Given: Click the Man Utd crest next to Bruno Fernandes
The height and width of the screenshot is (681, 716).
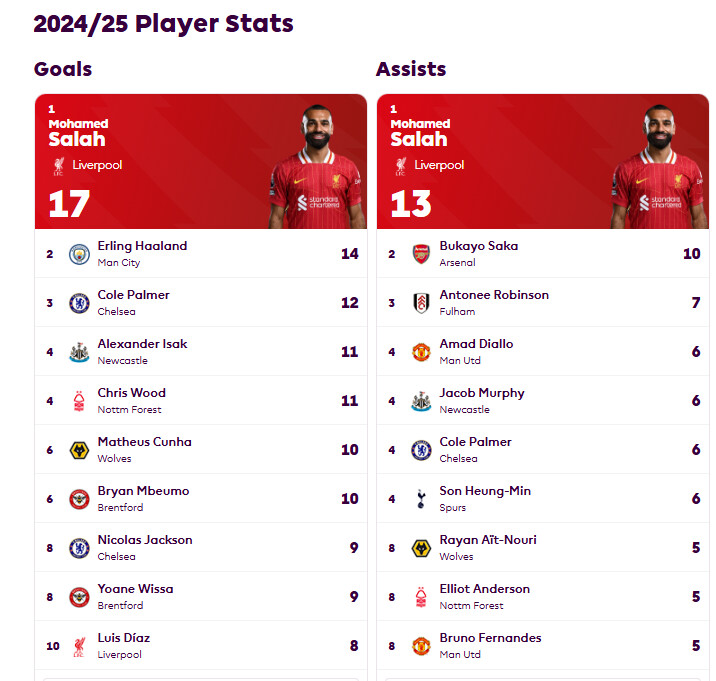Looking at the screenshot, I should [x=421, y=646].
